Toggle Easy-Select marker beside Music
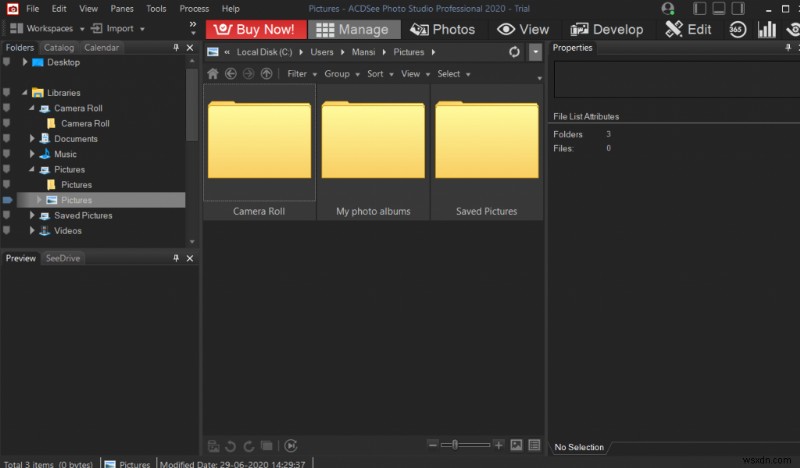The width and height of the screenshot is (800, 468). [x=7, y=154]
